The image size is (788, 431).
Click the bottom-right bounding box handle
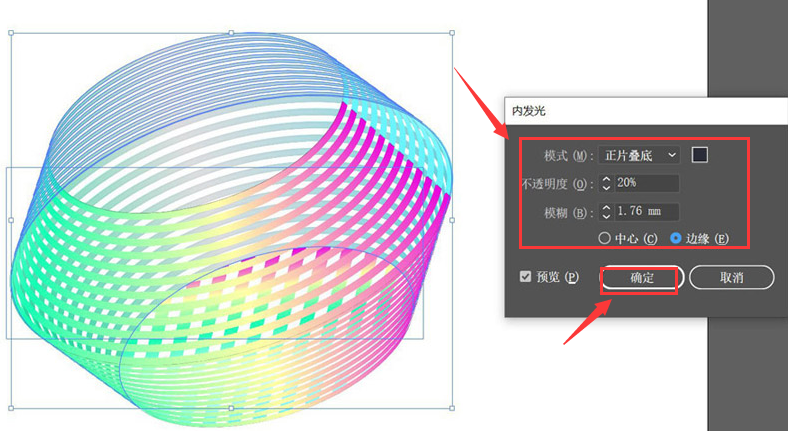tap(452, 408)
